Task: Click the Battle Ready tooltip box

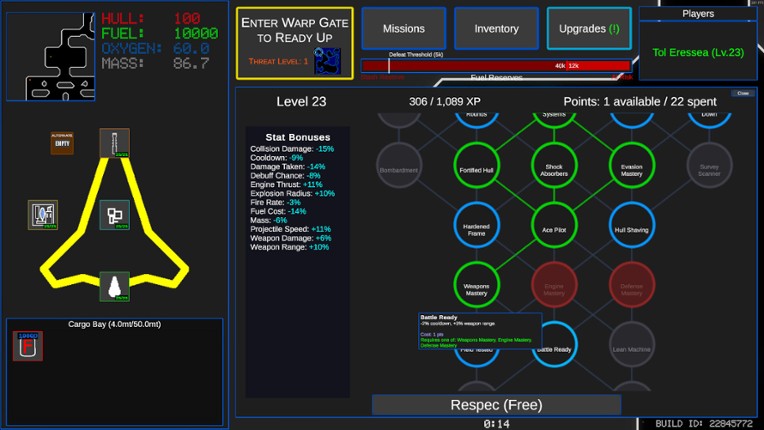Action: 480,331
